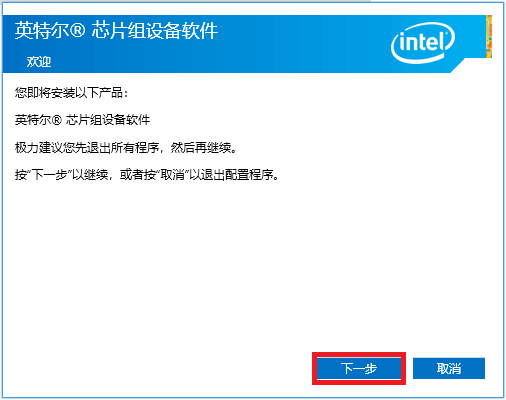Viewport: 506px width, 400px height.
Task: Click the product name line in the body
Action: click(x=82, y=120)
